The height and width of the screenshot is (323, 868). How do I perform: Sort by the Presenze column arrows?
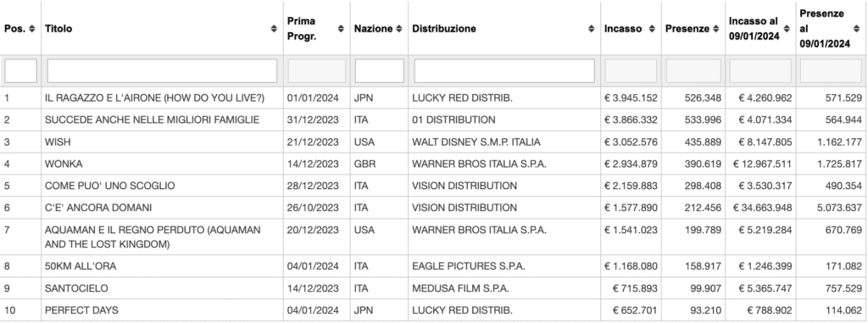[x=715, y=29]
